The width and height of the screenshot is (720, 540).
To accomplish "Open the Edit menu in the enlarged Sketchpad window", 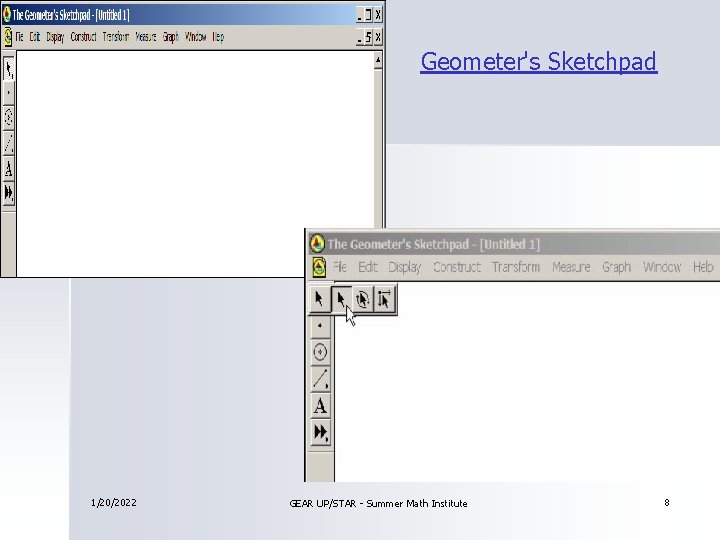I will (368, 267).
